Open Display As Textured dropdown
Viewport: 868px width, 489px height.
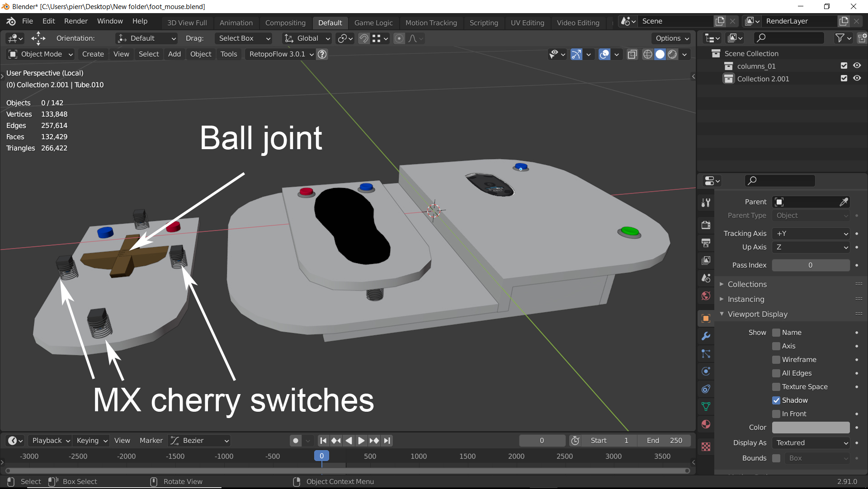click(811, 443)
